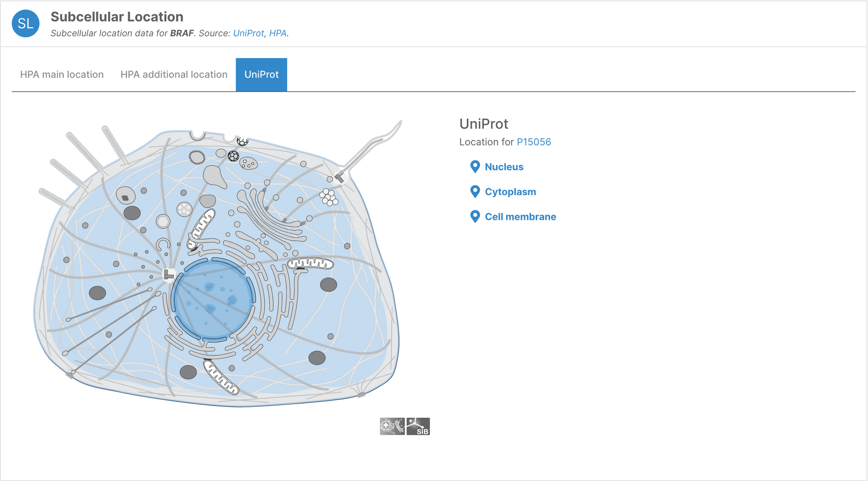
Task: Open the UniProt source link in the header
Action: point(248,33)
